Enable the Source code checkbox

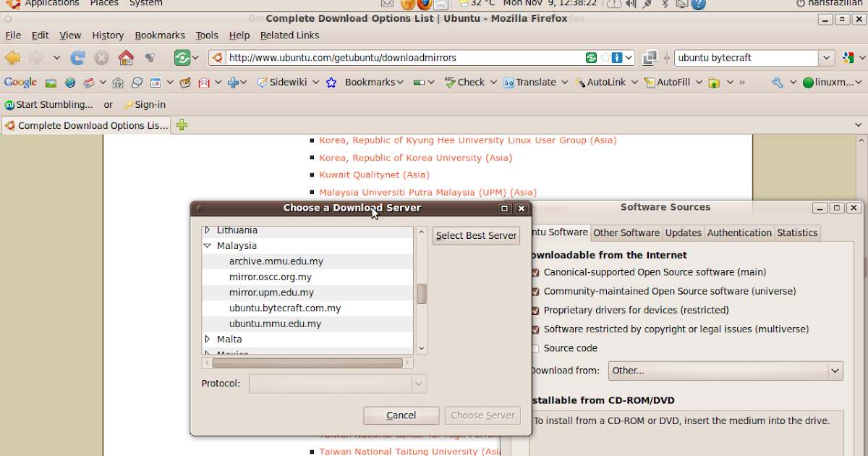pos(535,348)
